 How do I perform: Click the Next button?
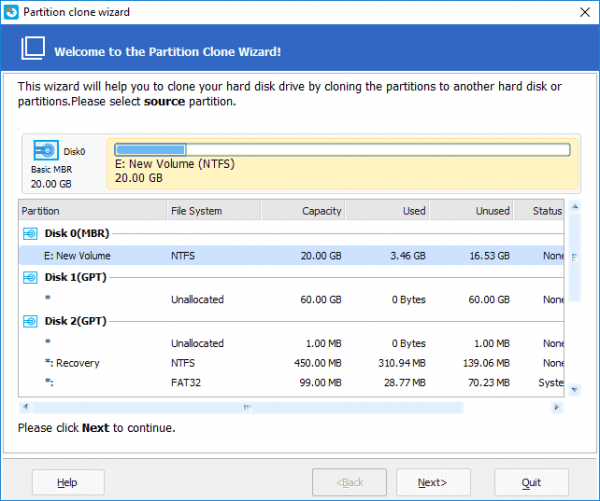click(433, 482)
